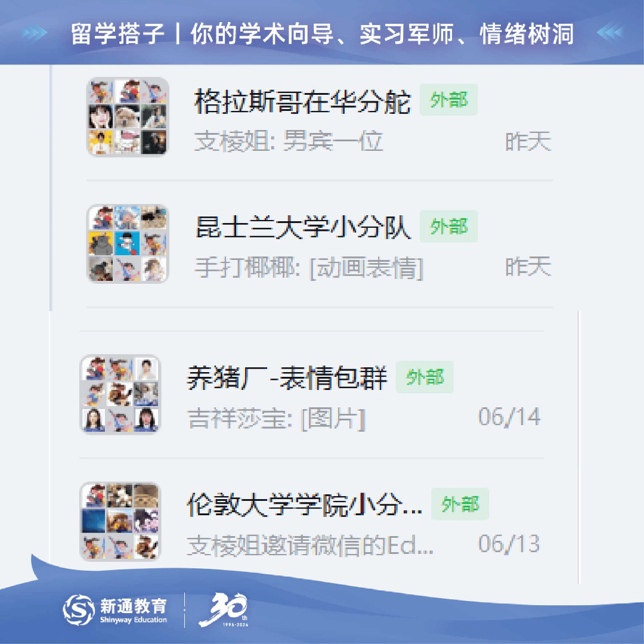Click the 06/14 date of 养猪厂 chat
The height and width of the screenshot is (644, 644).
(509, 417)
